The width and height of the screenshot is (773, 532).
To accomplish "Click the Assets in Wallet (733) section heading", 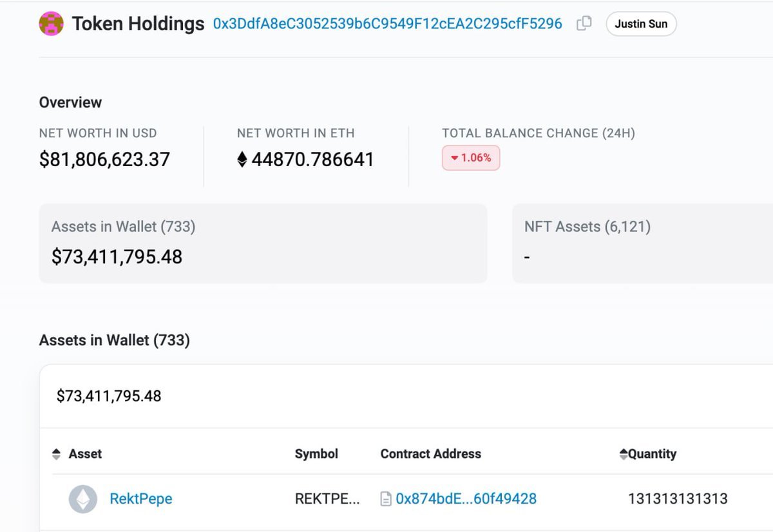I will click(x=115, y=340).
